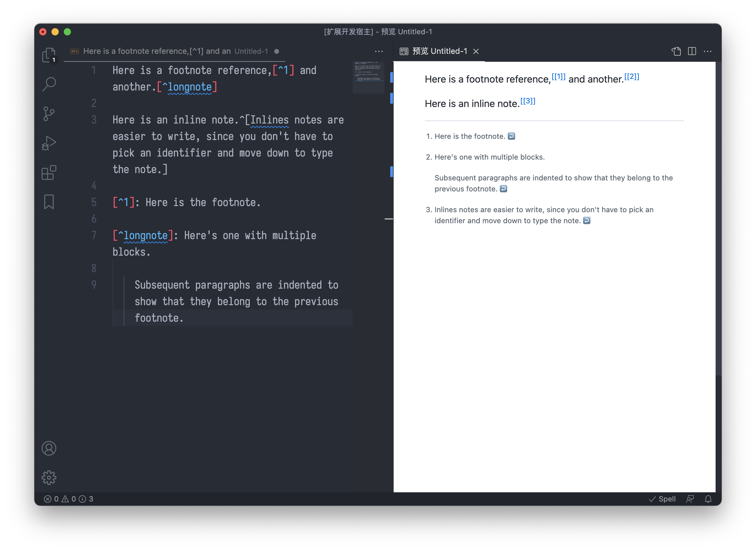Image resolution: width=756 pixels, height=551 pixels.
Task: Click footnote backlink after 'Here is the footnote'
Action: click(x=512, y=136)
